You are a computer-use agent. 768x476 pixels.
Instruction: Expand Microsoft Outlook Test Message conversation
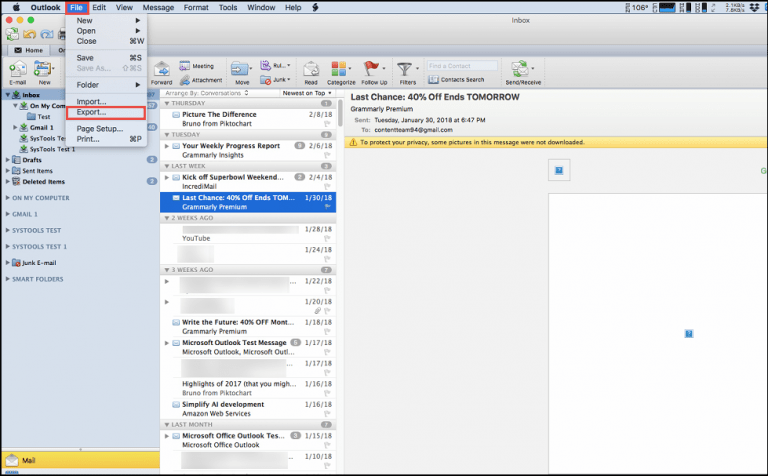(x=167, y=343)
